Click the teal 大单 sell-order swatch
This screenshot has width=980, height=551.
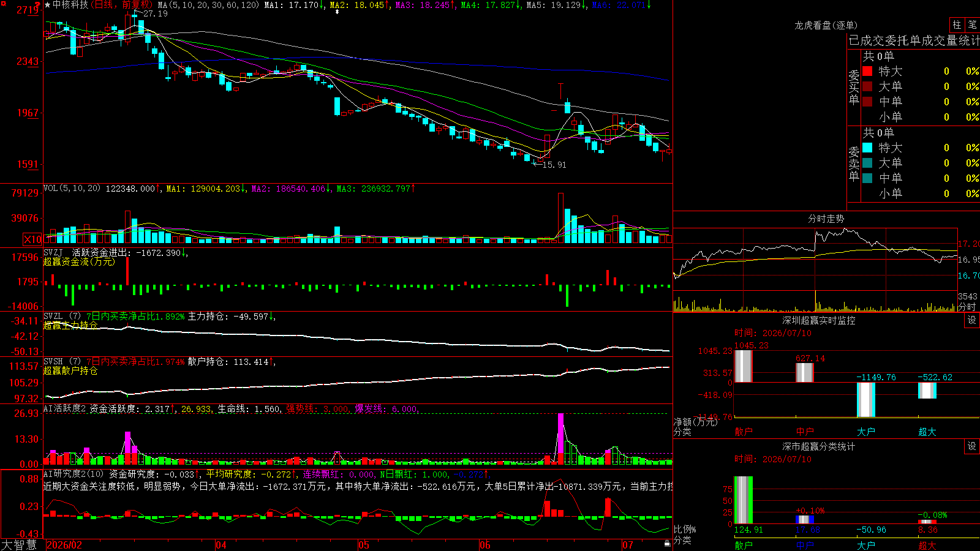(867, 163)
